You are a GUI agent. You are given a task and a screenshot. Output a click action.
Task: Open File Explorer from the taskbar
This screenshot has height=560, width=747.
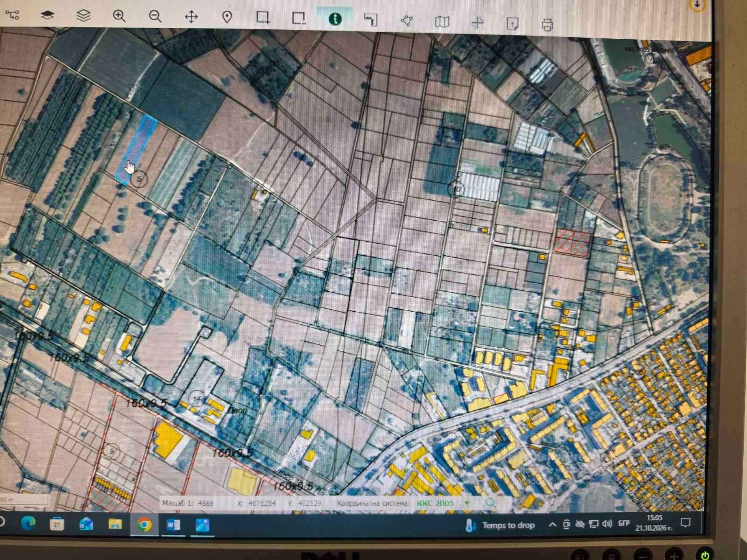(115, 524)
